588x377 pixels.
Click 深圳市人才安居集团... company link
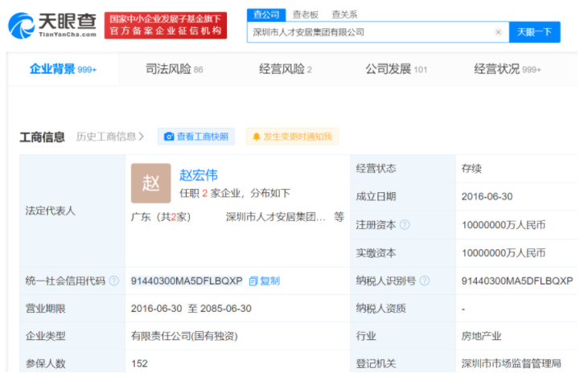click(x=276, y=217)
